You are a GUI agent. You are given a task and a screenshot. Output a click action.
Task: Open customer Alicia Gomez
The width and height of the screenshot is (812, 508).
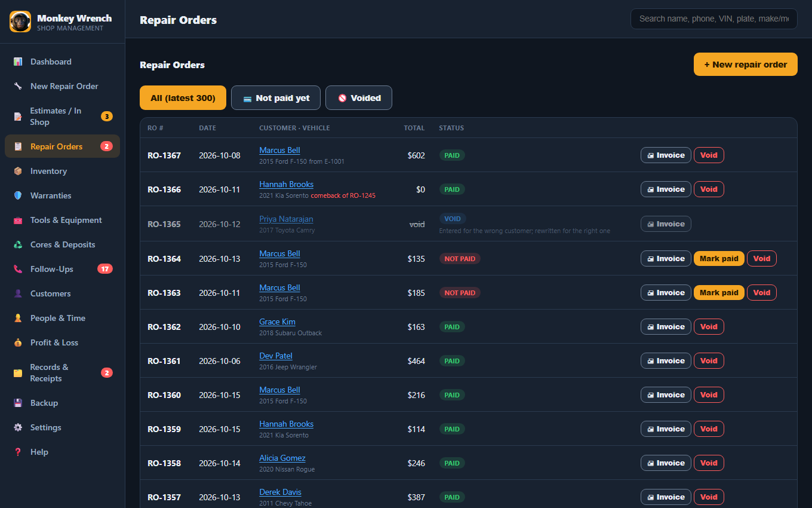pos(282,458)
